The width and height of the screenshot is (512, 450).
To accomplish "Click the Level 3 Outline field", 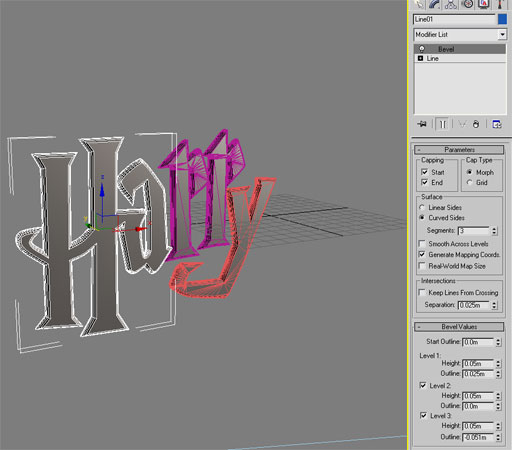I will [477, 437].
